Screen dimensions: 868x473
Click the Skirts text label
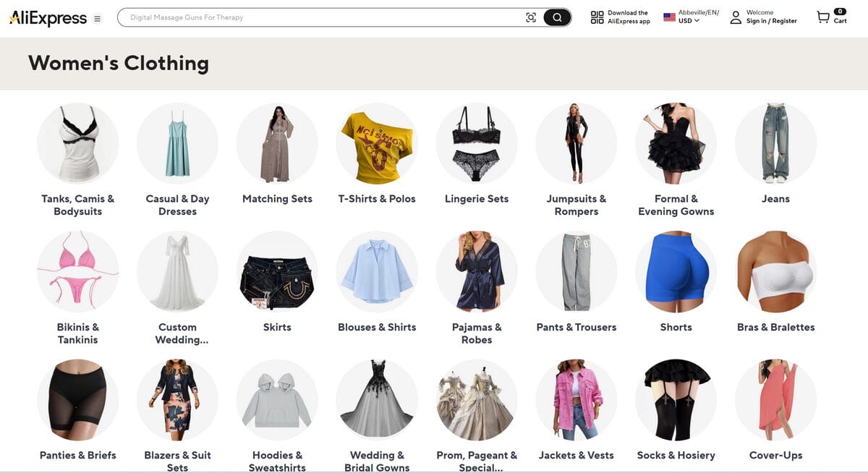point(277,327)
